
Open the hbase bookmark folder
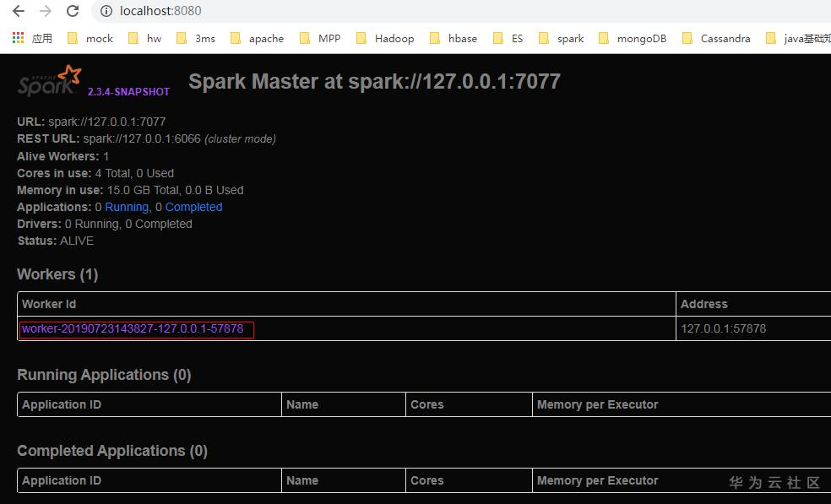[454, 38]
